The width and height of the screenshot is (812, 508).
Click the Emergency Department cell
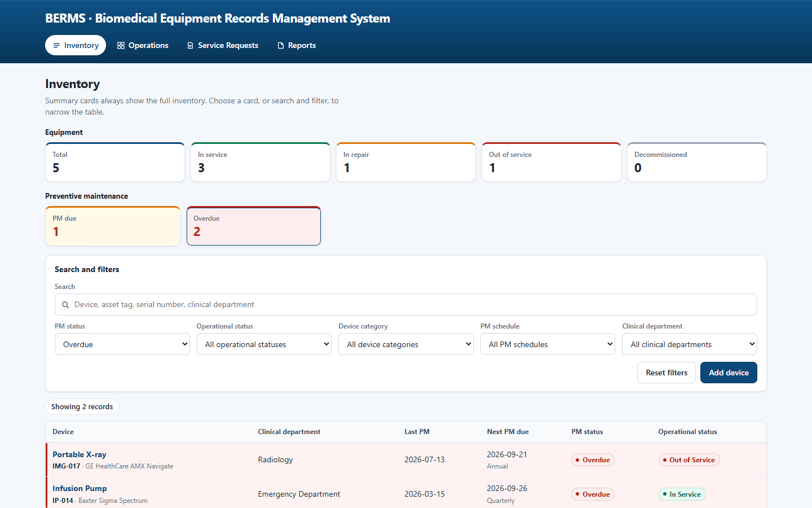click(299, 494)
